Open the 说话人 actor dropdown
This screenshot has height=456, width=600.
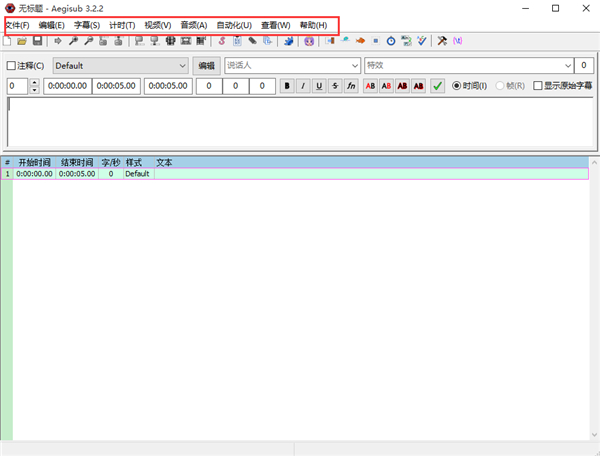coord(353,66)
